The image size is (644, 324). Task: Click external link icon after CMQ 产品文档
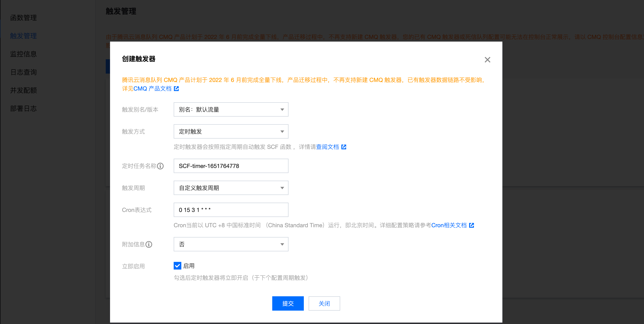click(x=176, y=89)
